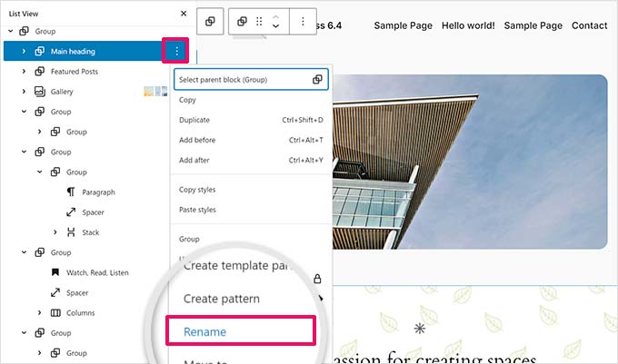Select the Stack block in List View
618x364 pixels.
tap(90, 231)
